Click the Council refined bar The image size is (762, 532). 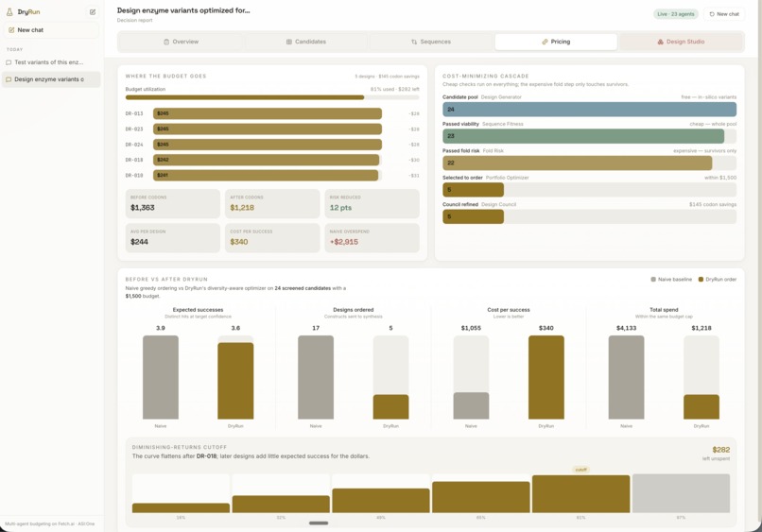(473, 216)
